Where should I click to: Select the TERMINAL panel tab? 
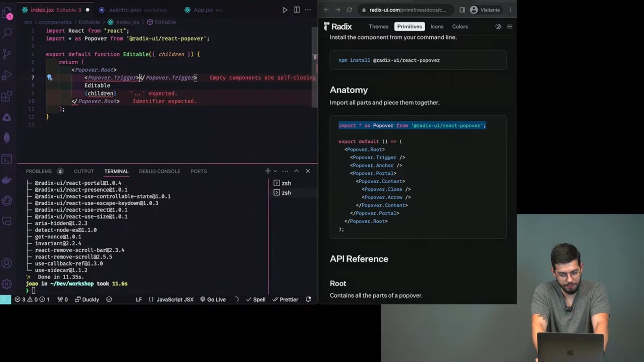pos(116,171)
